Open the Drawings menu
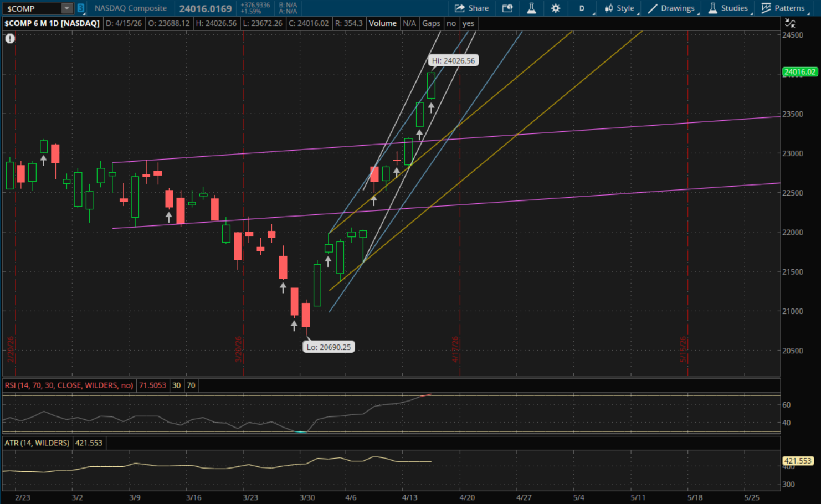 coord(671,8)
